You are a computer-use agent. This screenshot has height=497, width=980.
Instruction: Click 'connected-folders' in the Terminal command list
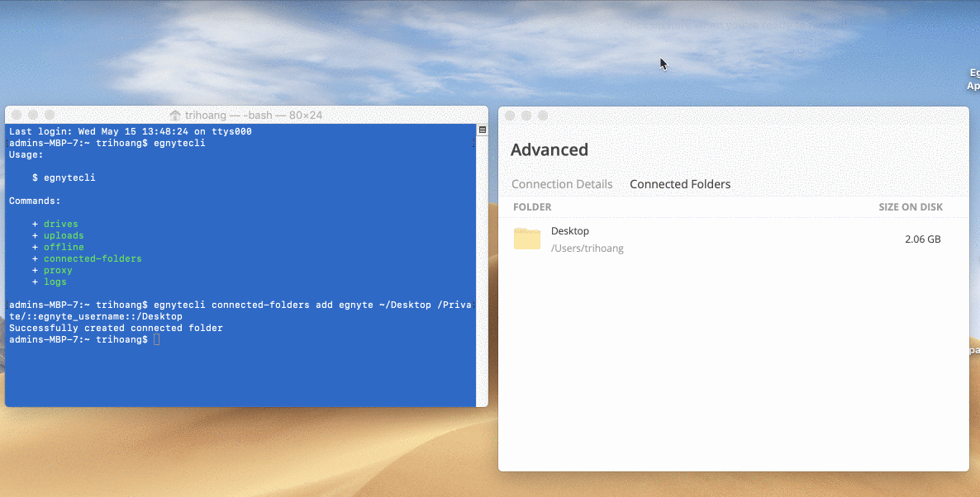tap(93, 258)
